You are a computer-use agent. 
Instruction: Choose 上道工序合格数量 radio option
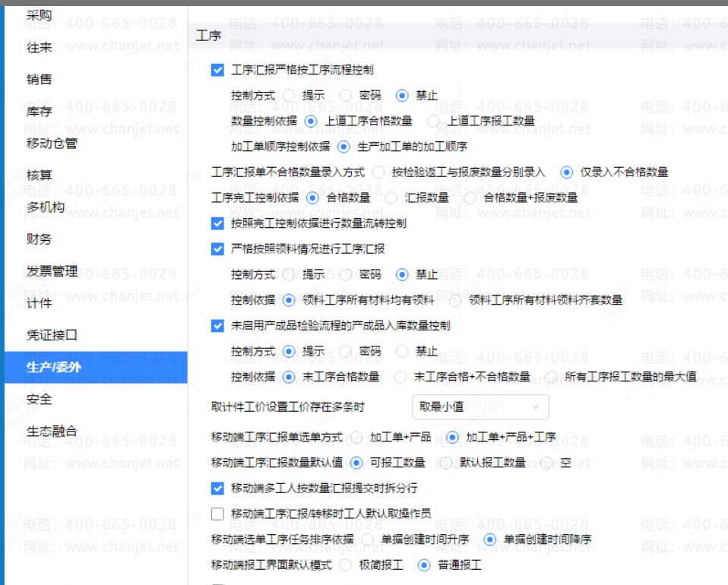pos(311,122)
